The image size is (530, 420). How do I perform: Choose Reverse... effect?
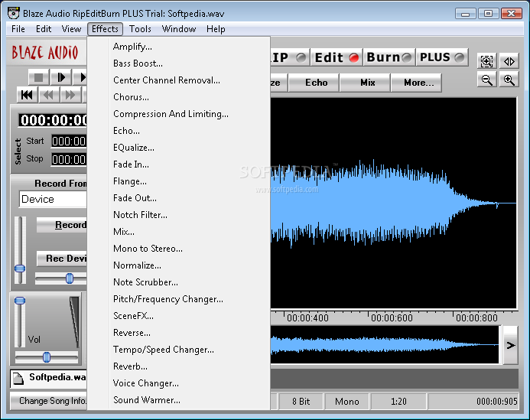pyautogui.click(x=179, y=333)
